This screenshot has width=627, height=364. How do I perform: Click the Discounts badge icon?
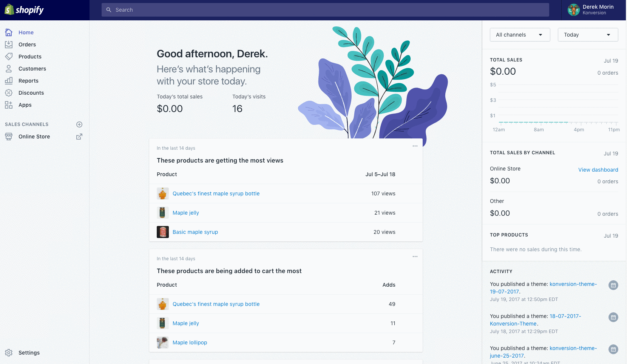coord(9,93)
